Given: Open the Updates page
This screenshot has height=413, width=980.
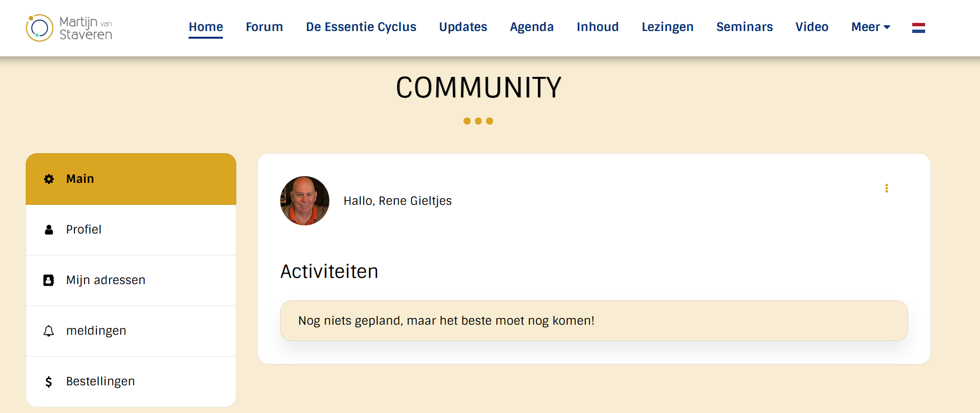Looking at the screenshot, I should point(463,27).
